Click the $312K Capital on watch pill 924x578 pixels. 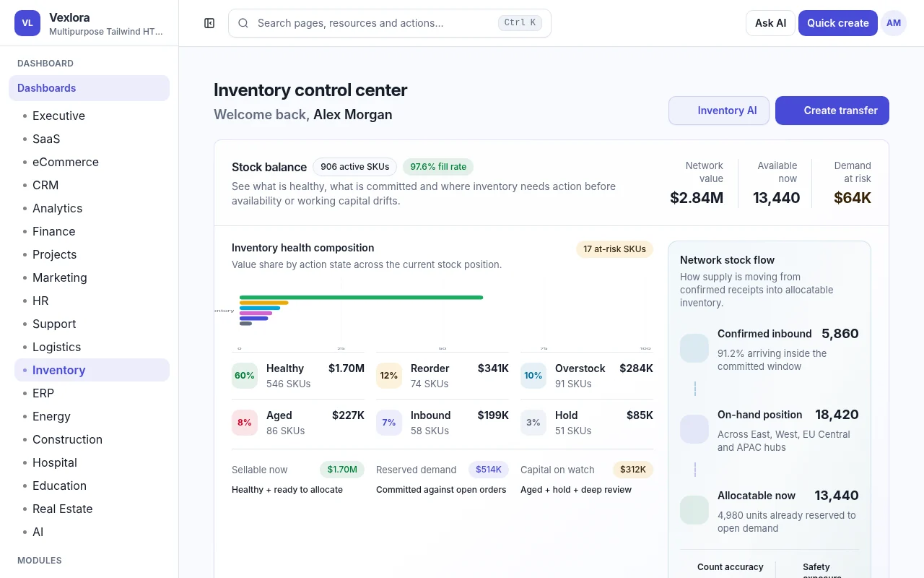633,470
